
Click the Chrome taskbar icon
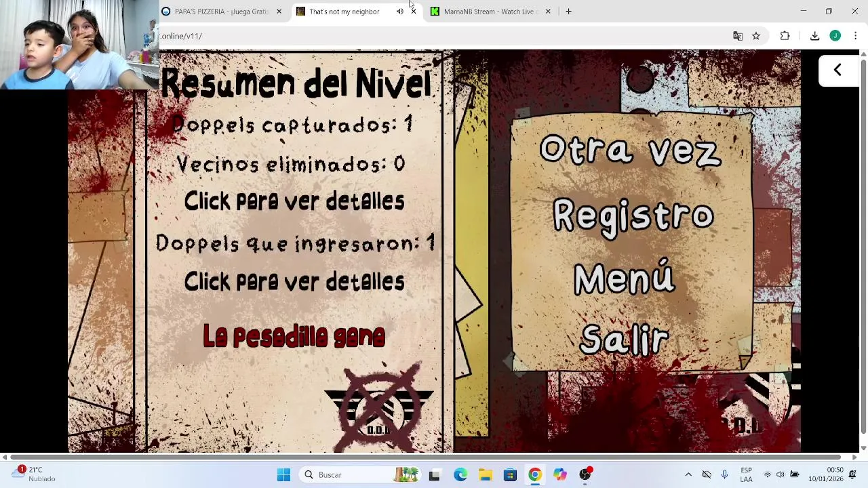click(x=535, y=475)
